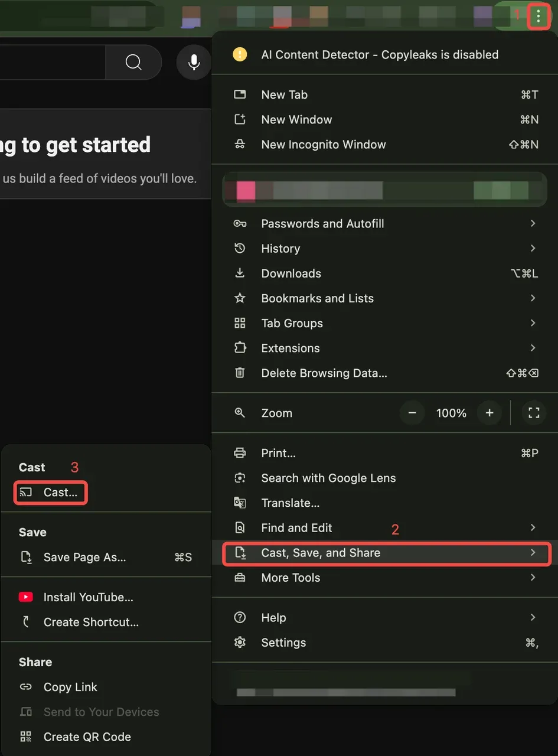Choose Cast… in the submenu

(51, 492)
